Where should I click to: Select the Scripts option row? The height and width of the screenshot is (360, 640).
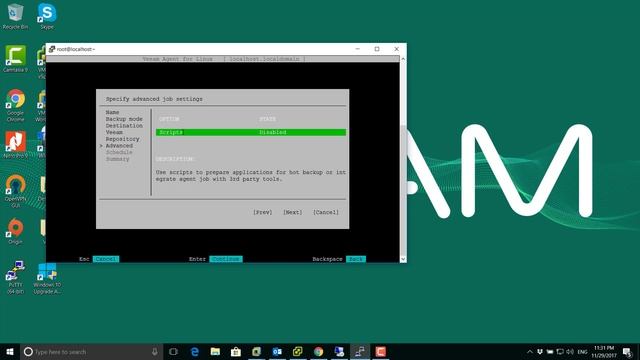[251, 132]
